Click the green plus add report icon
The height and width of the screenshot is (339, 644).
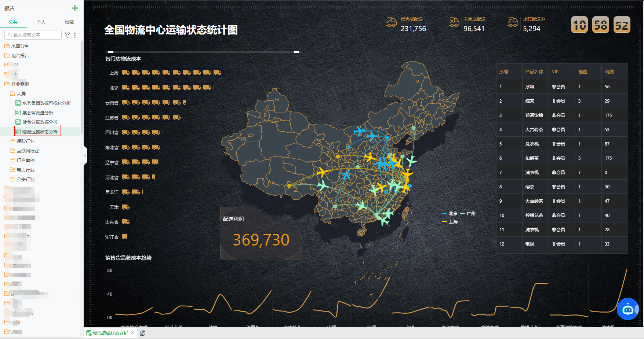point(75,8)
